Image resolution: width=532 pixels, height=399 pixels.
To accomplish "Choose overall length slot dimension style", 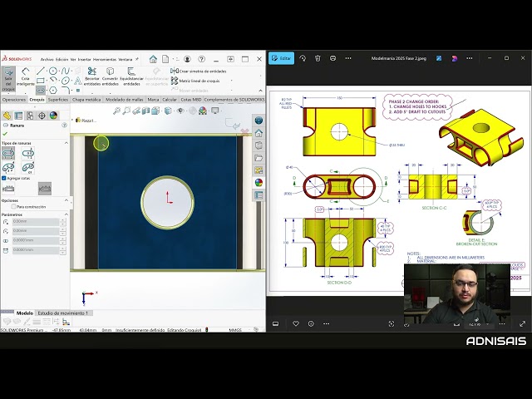I will (x=44, y=189).
